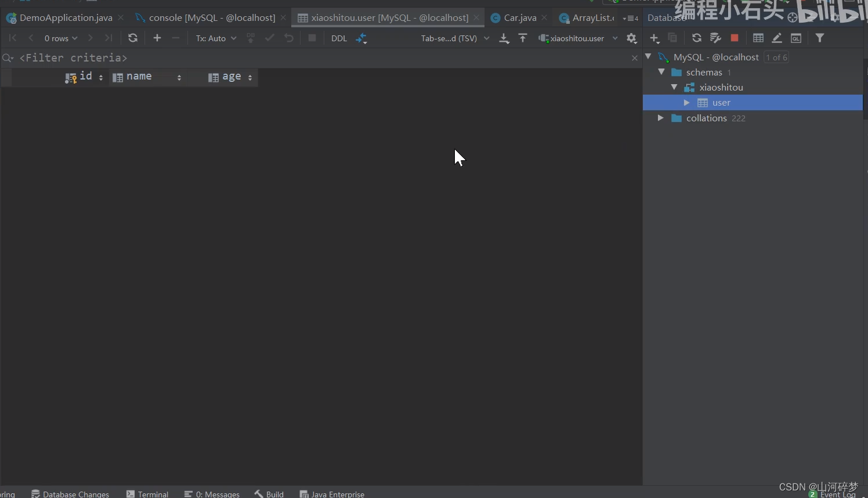Cancel running statement in table toolbar
The width and height of the screenshot is (868, 498).
312,38
